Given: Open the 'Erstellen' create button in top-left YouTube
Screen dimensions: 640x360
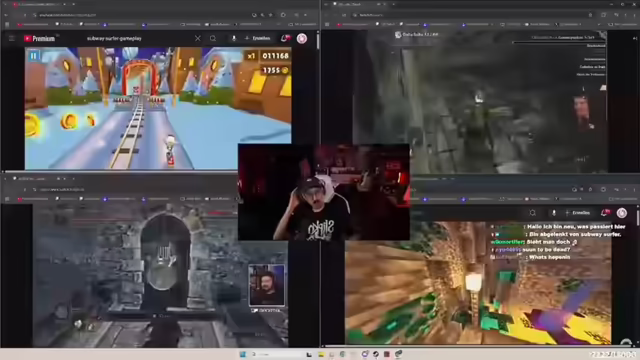Looking at the screenshot, I should 258,38.
